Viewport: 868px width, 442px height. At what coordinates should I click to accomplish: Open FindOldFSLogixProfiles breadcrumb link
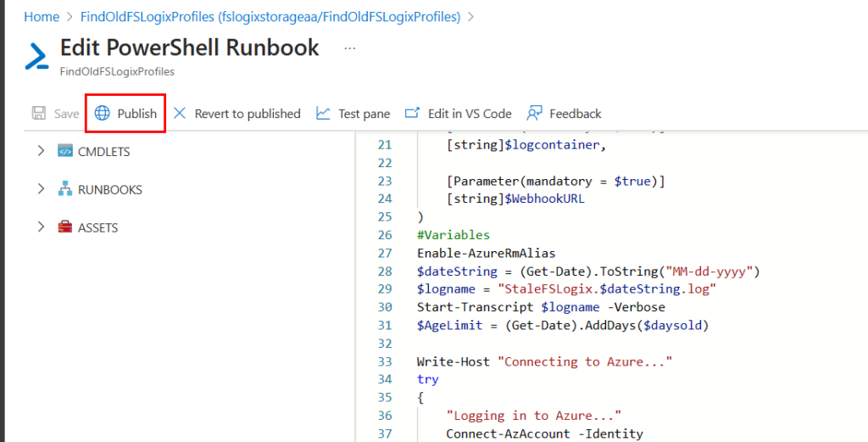tap(270, 16)
